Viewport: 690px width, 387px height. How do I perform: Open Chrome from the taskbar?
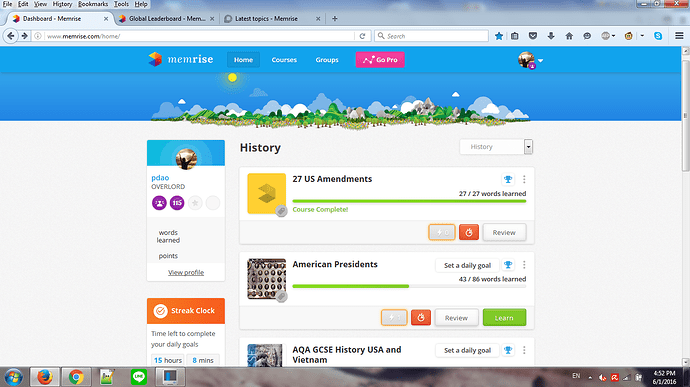click(x=76, y=377)
